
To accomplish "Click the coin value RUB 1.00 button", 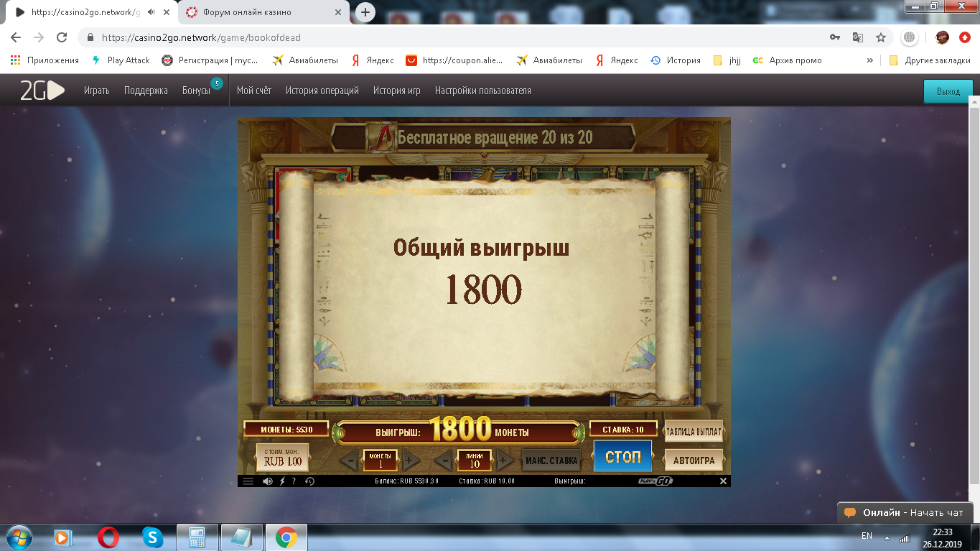I will pyautogui.click(x=283, y=458).
